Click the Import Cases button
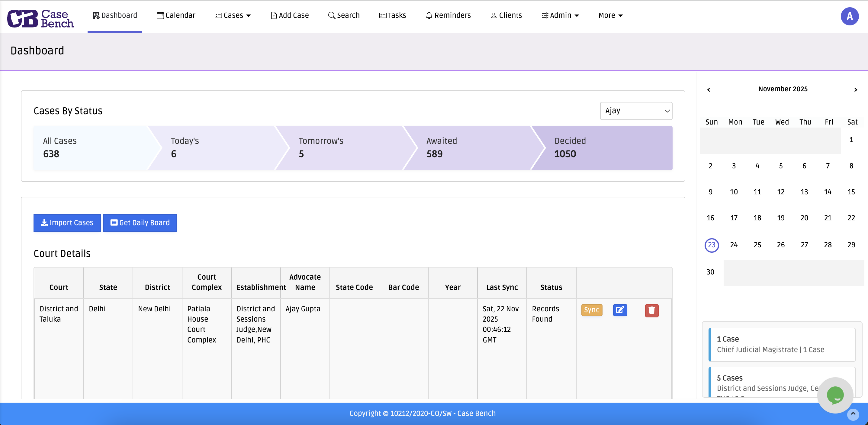Screen dimensions: 868x425 67,223
